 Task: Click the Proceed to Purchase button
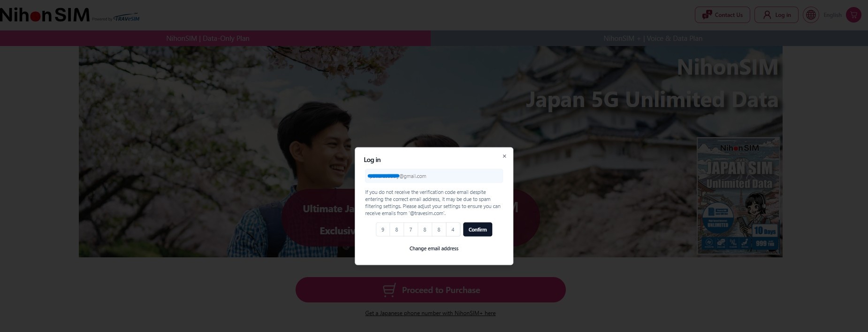(x=431, y=290)
